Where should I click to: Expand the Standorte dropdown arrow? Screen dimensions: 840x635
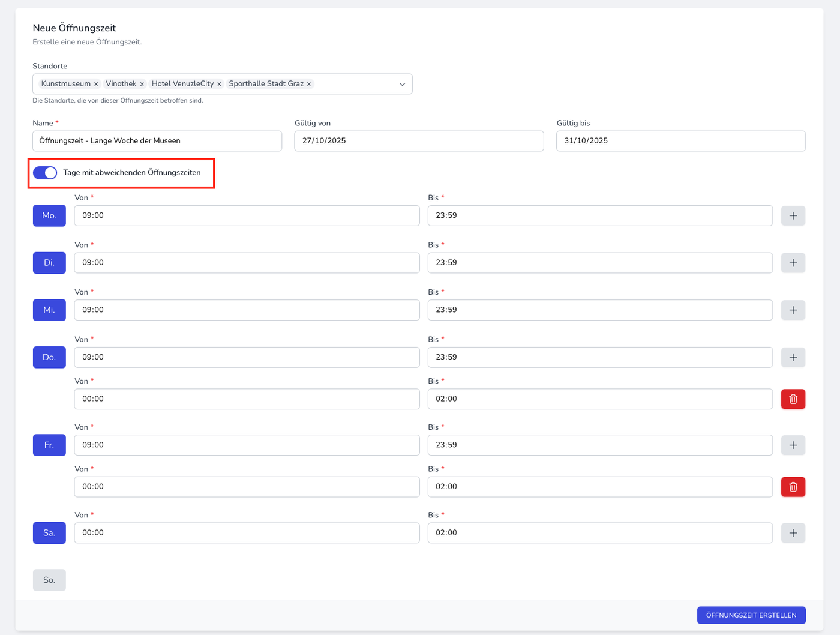(x=402, y=84)
